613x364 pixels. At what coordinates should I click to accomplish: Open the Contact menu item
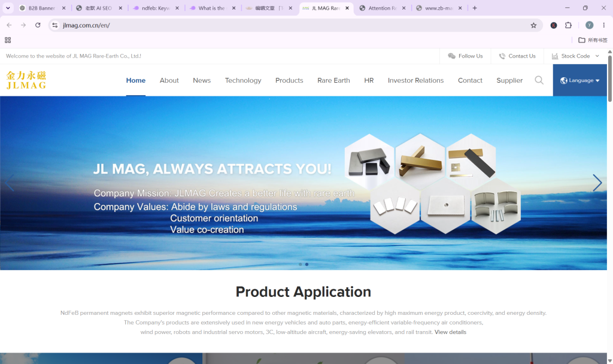click(470, 80)
